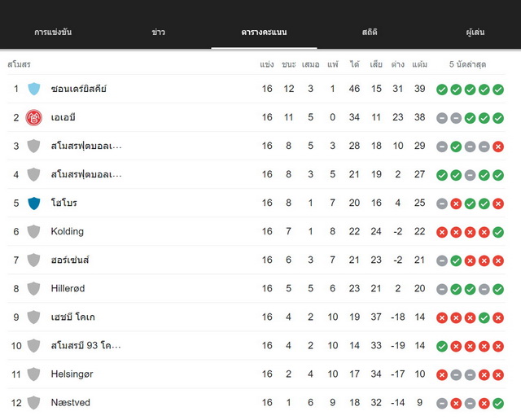This screenshot has height=420, width=521.
Task: Click the สโมสรบี 93 team name
Action: pos(85,346)
